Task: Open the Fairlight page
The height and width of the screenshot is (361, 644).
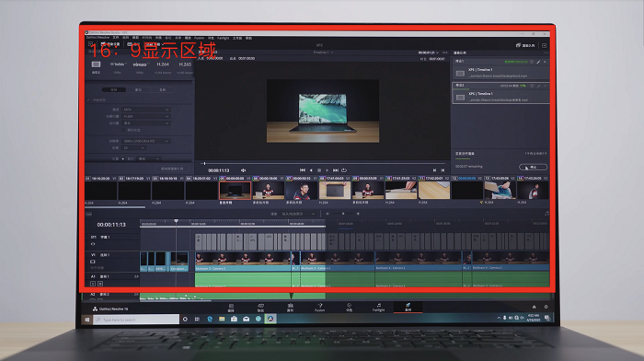Action: (378, 308)
